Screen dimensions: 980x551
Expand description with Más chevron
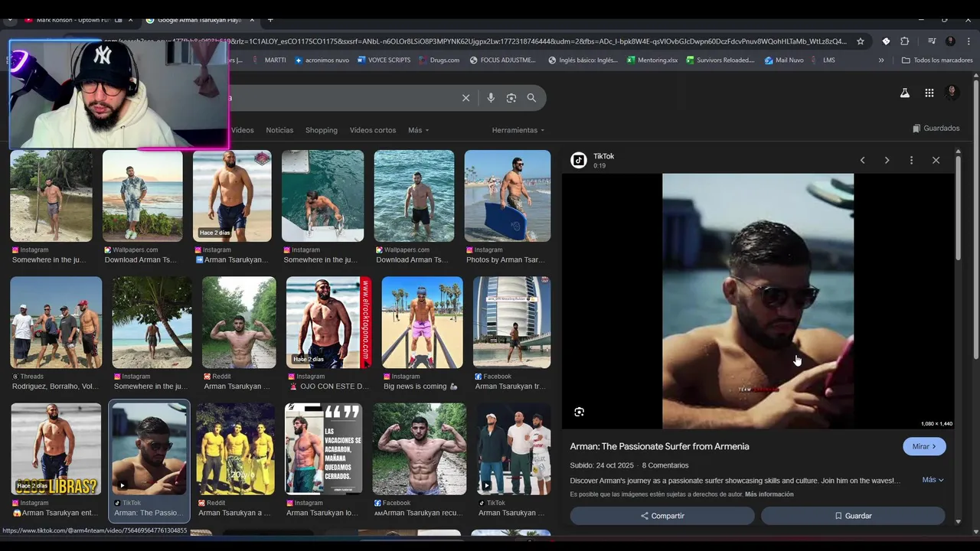coord(933,480)
